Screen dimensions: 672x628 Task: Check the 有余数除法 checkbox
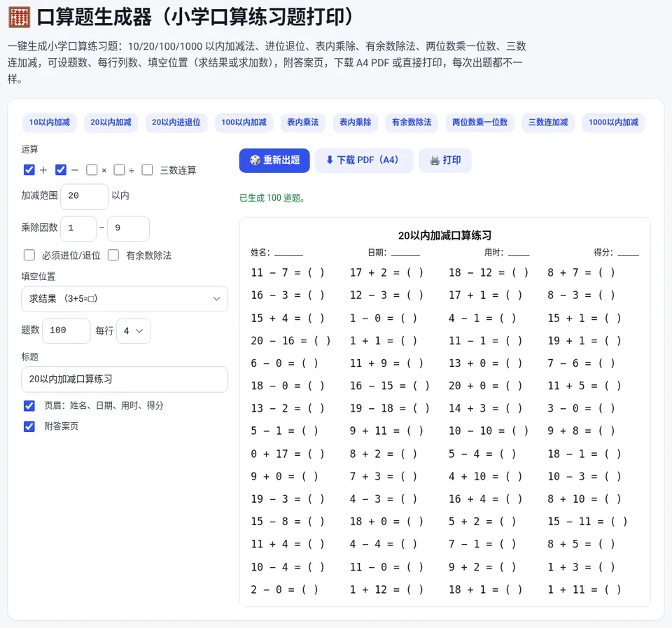tap(113, 255)
